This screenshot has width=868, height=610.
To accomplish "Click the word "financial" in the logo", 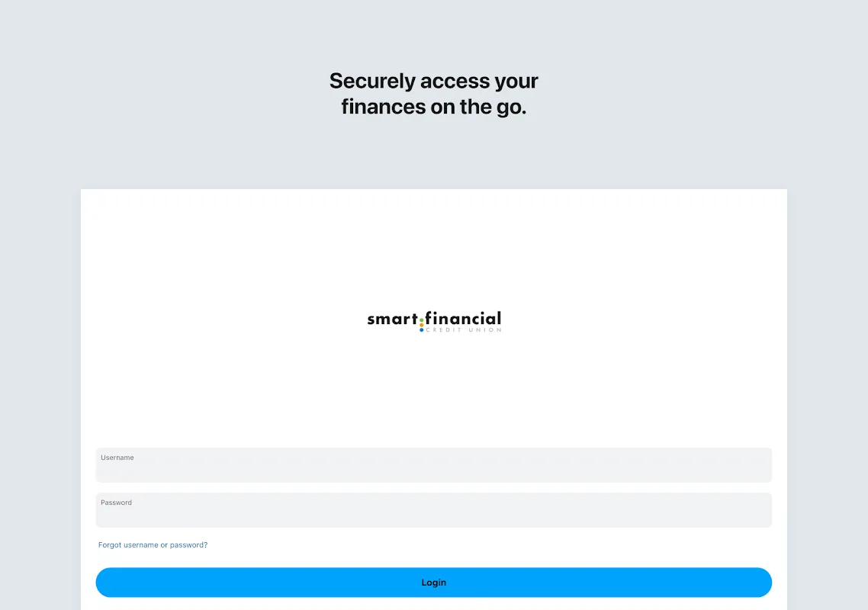I will [464, 318].
